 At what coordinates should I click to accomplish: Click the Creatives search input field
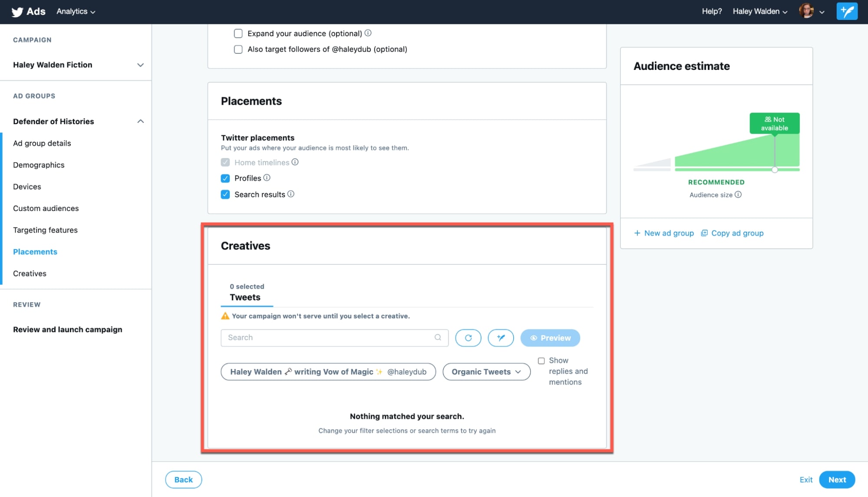pos(334,337)
